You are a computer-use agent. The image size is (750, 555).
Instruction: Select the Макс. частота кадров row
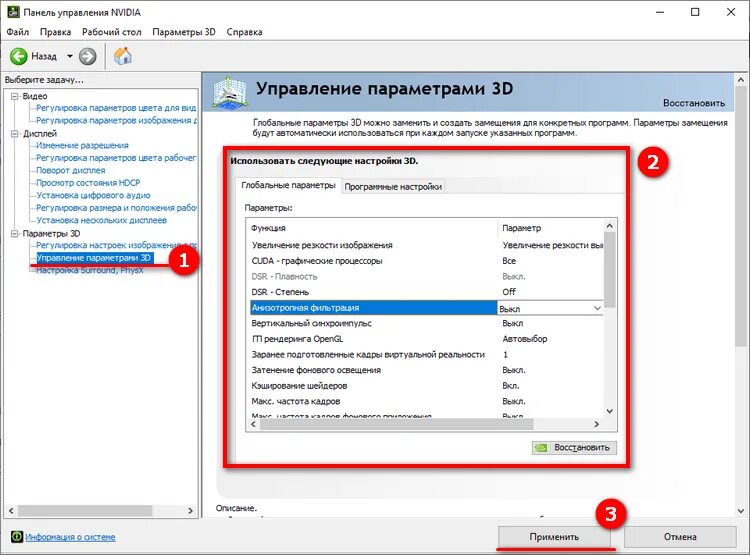426,401
